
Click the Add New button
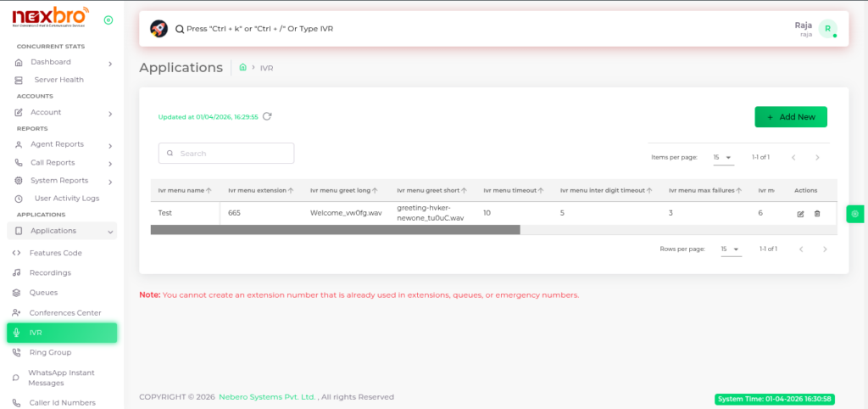coord(790,117)
